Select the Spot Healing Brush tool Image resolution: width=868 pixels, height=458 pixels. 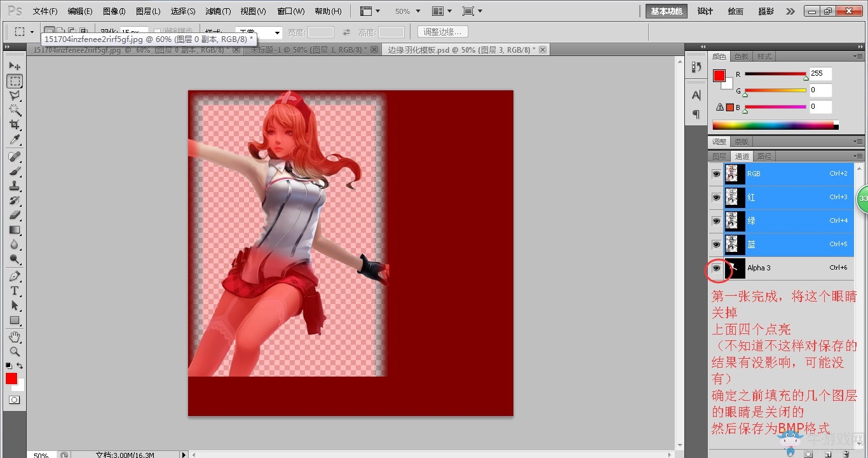(15, 156)
